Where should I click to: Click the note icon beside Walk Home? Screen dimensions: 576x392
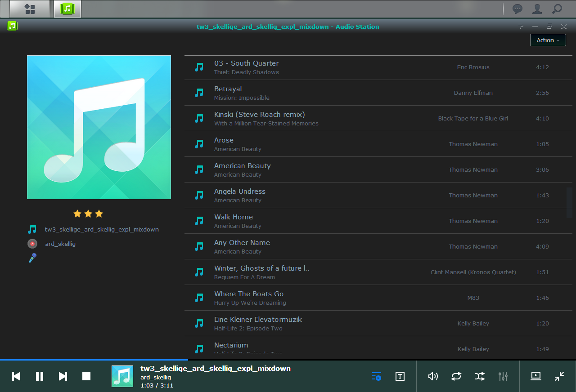pos(199,221)
